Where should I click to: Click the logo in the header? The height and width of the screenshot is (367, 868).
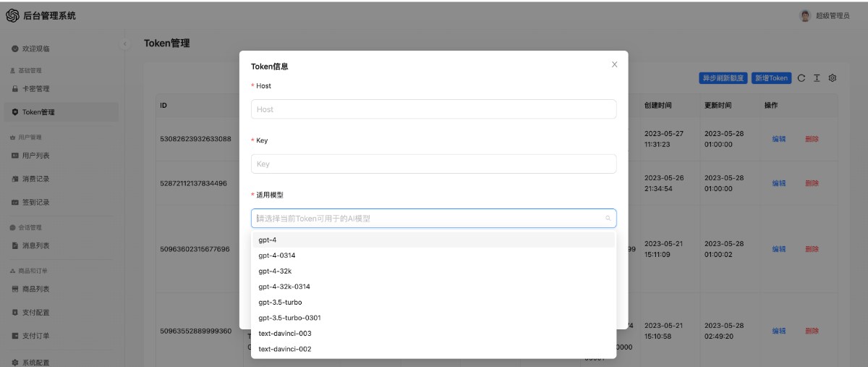12,15
